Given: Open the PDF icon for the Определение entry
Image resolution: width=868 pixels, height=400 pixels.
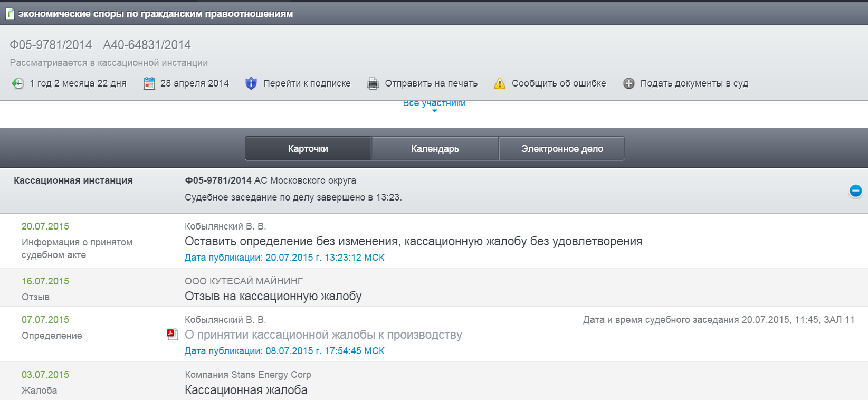Looking at the screenshot, I should (x=172, y=335).
